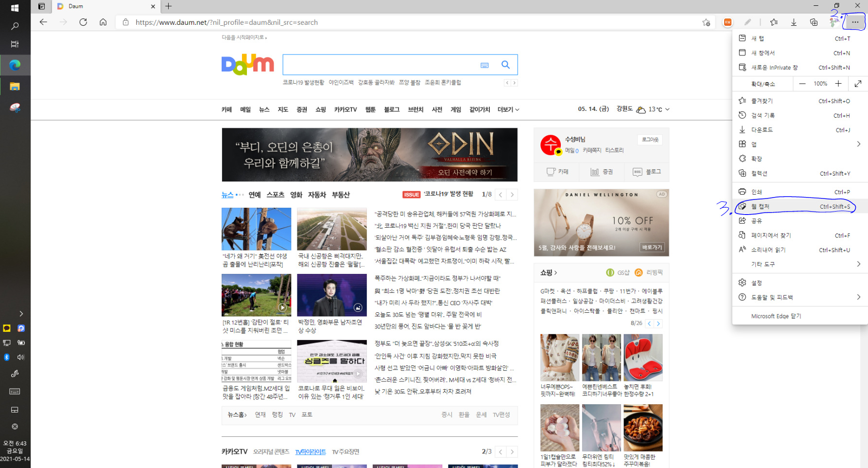Open the tab actions icon left of Daum tab
Screen dimensions: 868x468
(41, 6)
